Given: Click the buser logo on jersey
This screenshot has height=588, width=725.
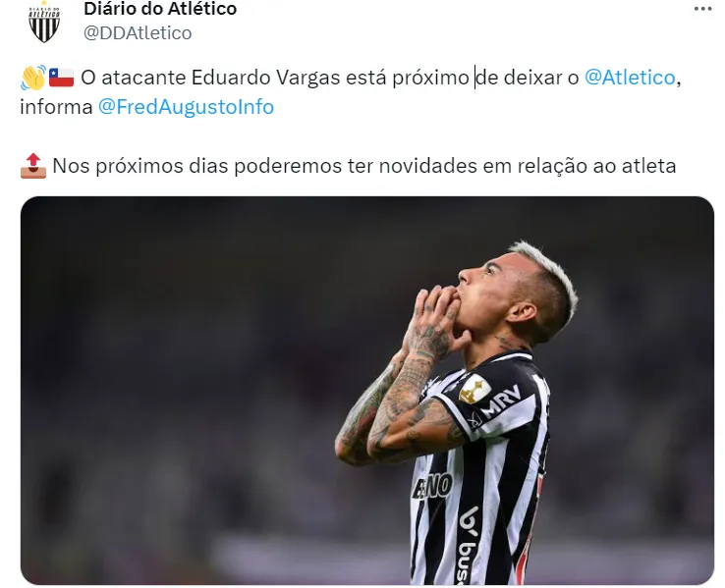Looking at the screenshot, I should tap(468, 545).
